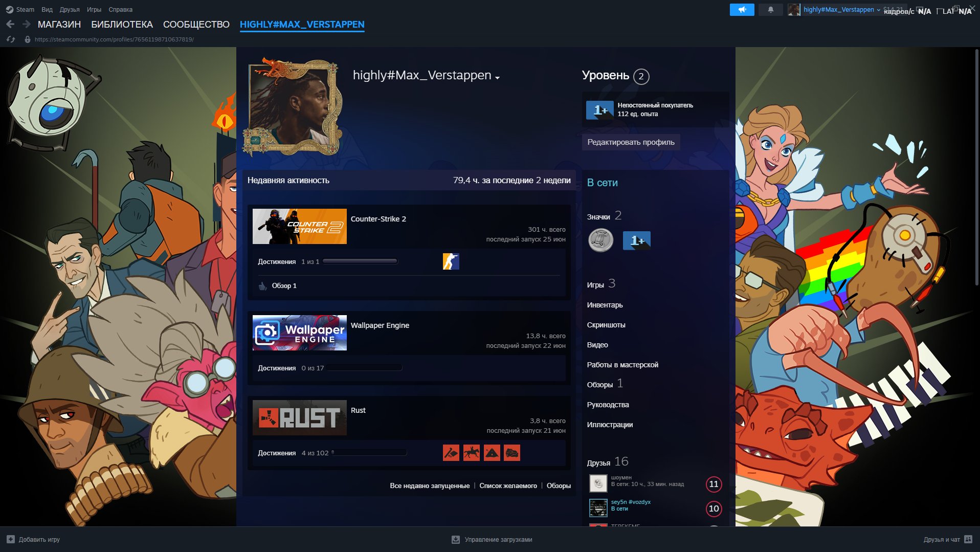Click the page URL address text

[x=114, y=39]
